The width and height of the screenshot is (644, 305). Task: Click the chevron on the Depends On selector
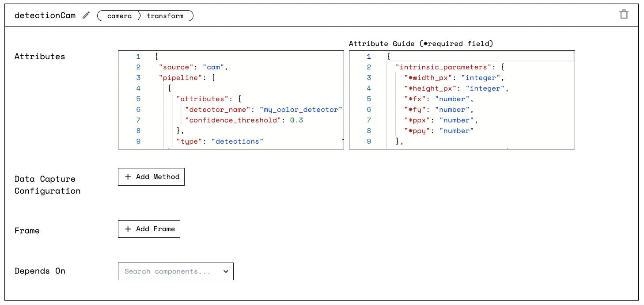click(x=226, y=271)
